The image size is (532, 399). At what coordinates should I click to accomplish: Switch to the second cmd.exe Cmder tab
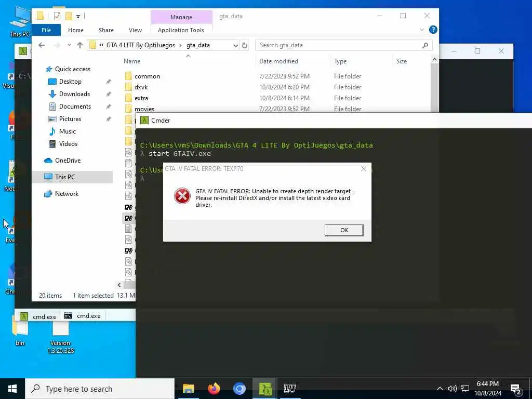tap(83, 316)
